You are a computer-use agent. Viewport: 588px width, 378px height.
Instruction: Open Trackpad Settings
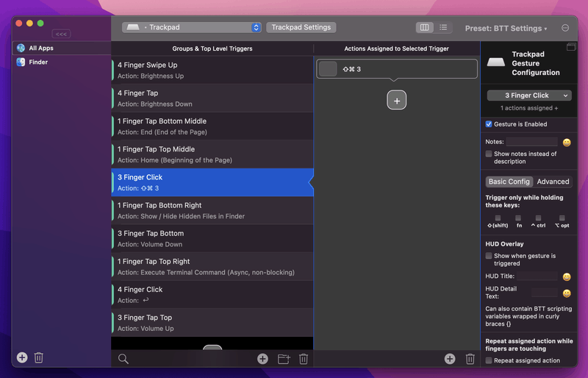pyautogui.click(x=301, y=27)
